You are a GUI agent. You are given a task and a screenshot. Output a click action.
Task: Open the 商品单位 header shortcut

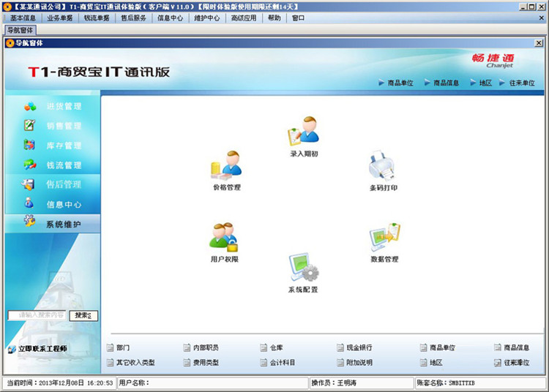[396, 83]
